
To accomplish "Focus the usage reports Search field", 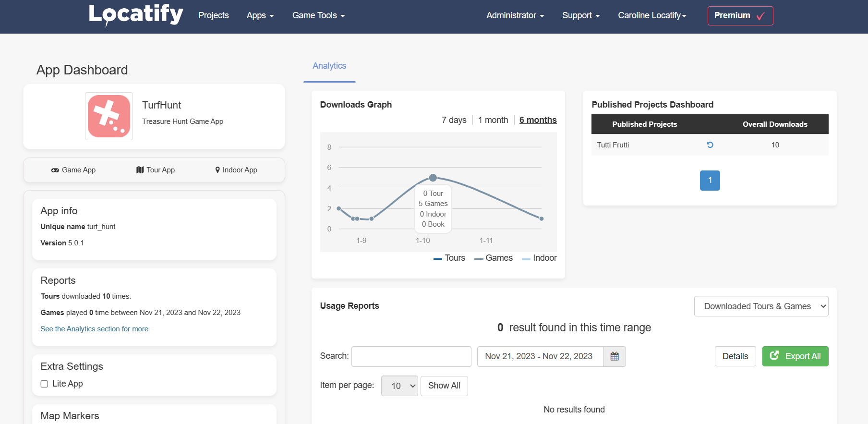I will 411,356.
